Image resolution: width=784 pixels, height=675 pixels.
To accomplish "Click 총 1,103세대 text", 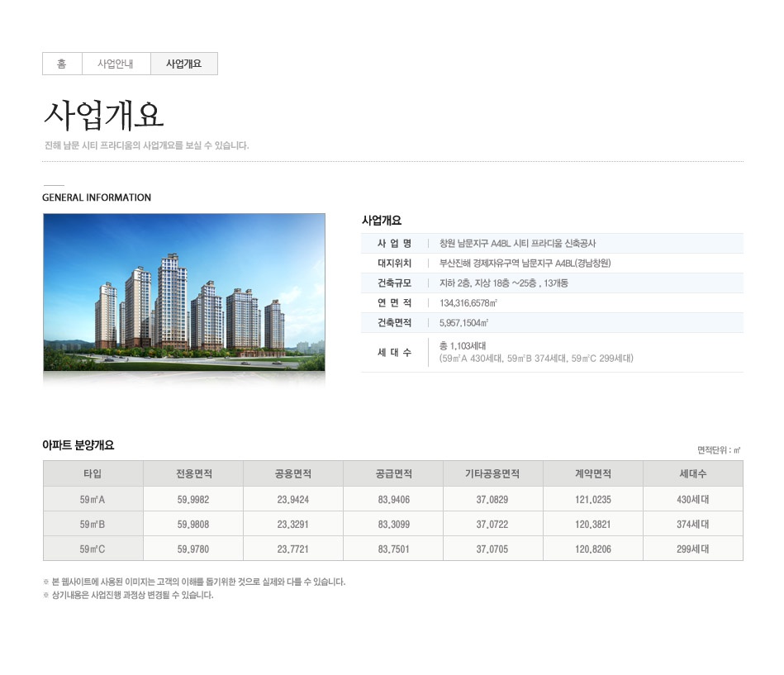I will point(463,346).
